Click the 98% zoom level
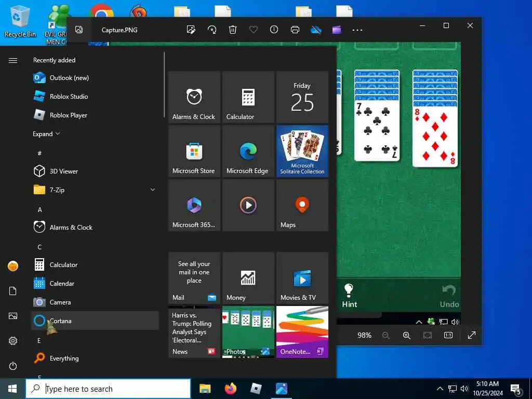The image size is (532, 399). tap(364, 335)
